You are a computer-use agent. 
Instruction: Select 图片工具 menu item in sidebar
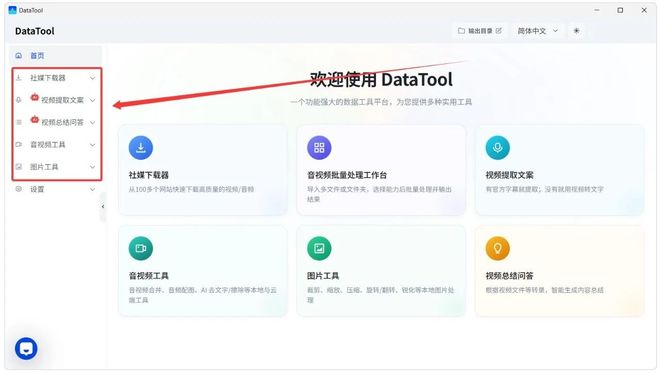pyautogui.click(x=56, y=167)
